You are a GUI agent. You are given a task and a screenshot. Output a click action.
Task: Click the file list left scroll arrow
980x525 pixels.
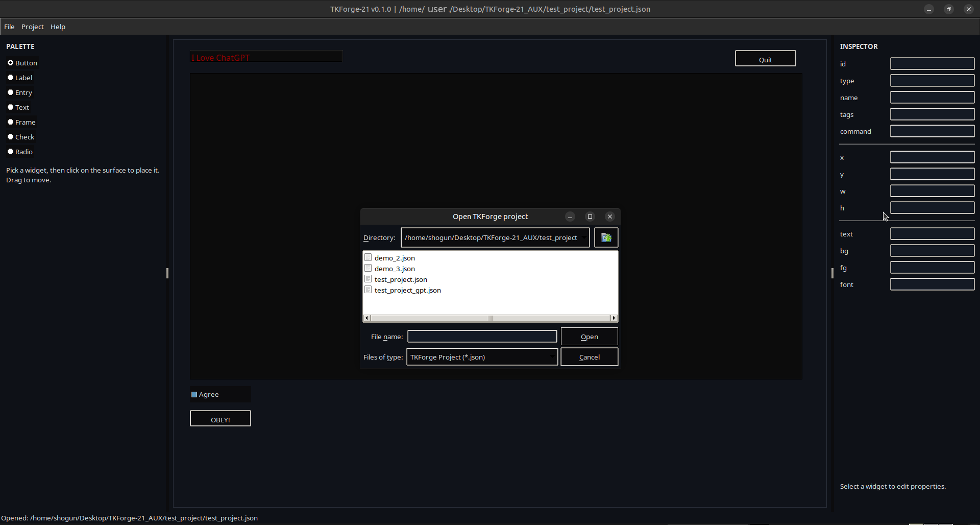tap(366, 318)
